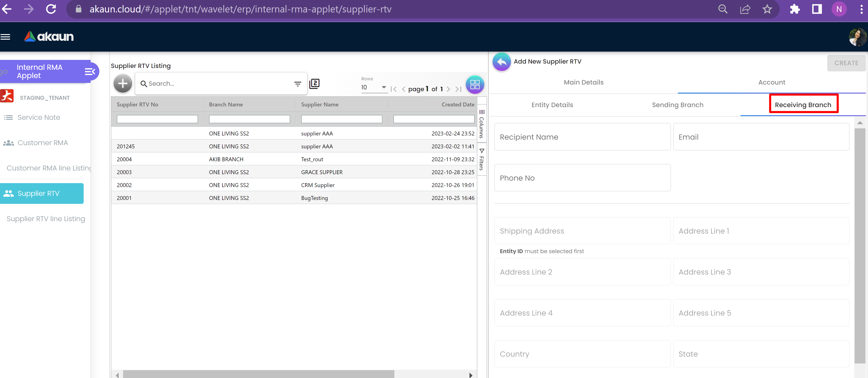Click the plus button to add Supplier RTV
The image size is (868, 378).
tap(123, 84)
